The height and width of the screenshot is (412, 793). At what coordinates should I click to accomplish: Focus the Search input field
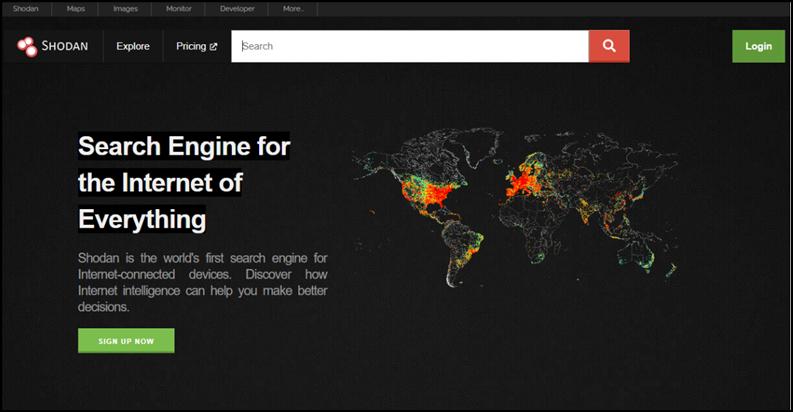[x=410, y=46]
